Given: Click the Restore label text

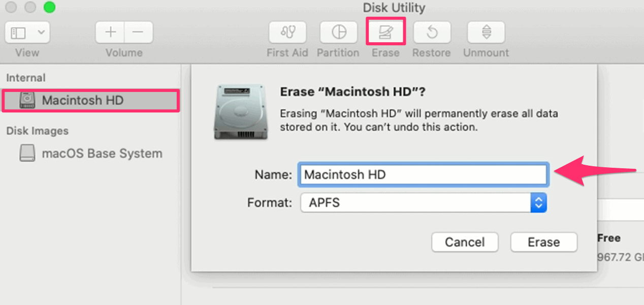Looking at the screenshot, I should [432, 53].
